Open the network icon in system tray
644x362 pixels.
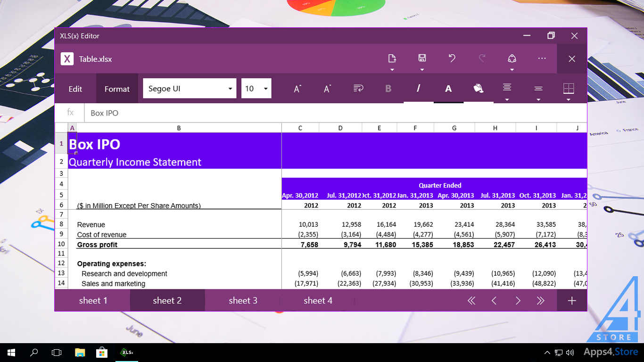558,352
